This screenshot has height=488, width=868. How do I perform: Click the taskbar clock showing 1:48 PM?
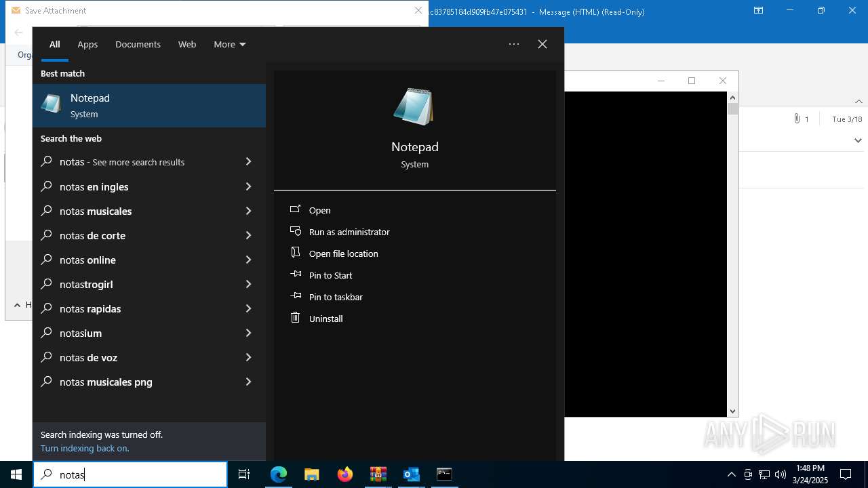pyautogui.click(x=810, y=474)
